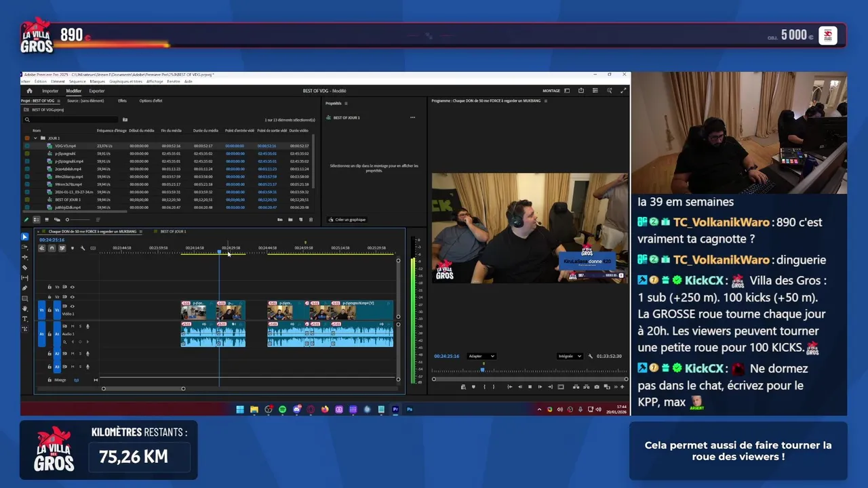Click Automate to Sequence icon
Viewport: 868px width, 488px height.
click(x=279, y=220)
